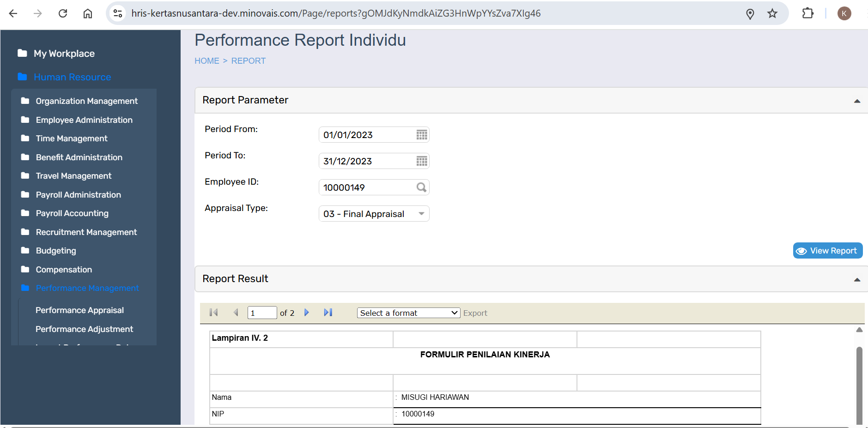Jump to last report page

point(328,313)
